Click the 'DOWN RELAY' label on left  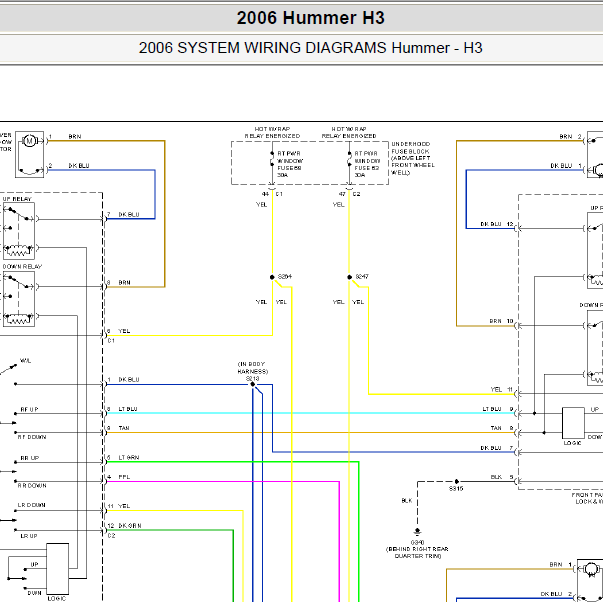(x=22, y=267)
